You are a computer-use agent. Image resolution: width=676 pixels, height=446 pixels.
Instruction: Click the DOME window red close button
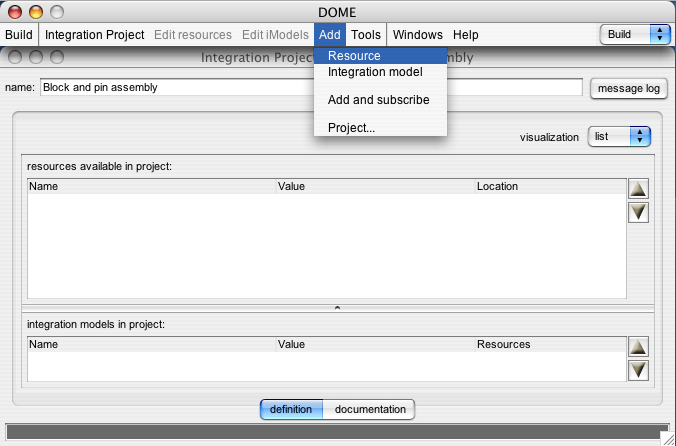(x=15, y=12)
